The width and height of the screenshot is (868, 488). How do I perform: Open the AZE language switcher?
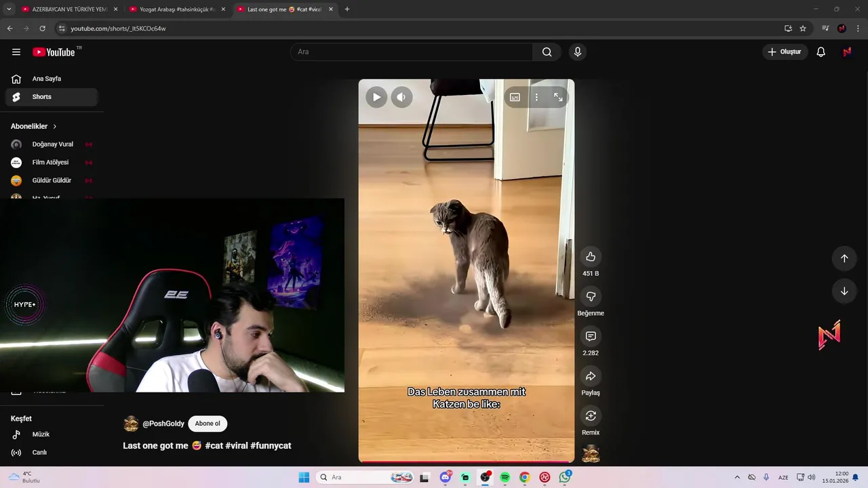783,477
